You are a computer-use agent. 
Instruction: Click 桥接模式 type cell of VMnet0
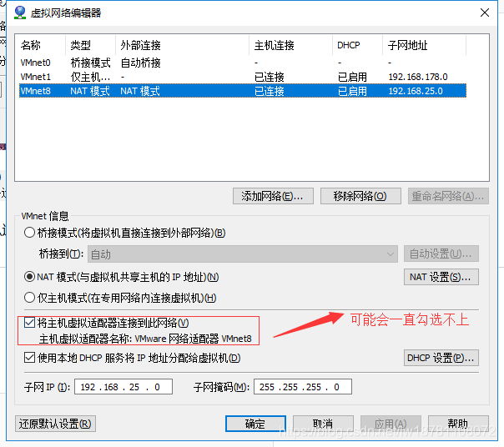pos(90,63)
